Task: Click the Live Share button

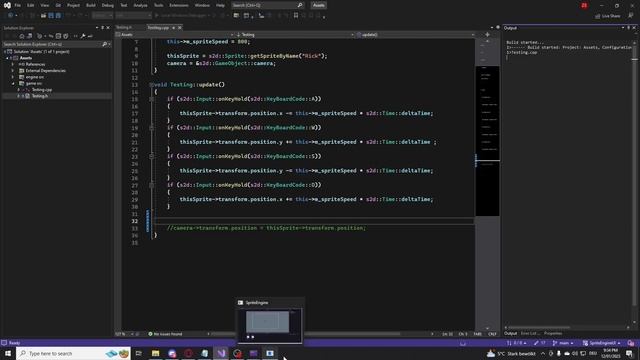Action: [x=608, y=16]
